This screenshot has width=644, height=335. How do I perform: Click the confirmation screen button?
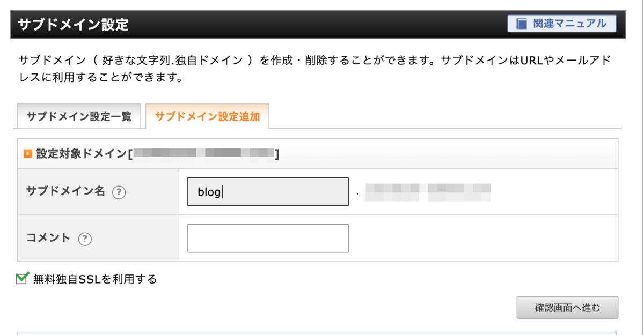click(x=567, y=307)
